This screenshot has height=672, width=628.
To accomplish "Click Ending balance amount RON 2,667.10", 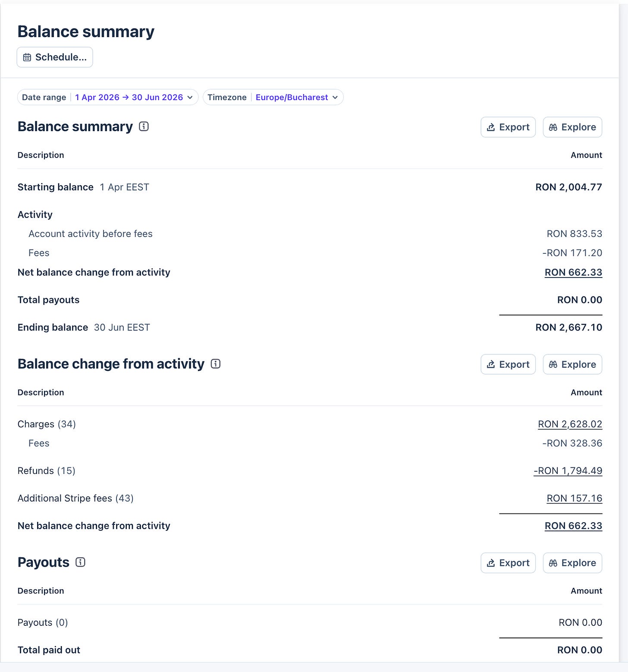I will [x=568, y=328].
